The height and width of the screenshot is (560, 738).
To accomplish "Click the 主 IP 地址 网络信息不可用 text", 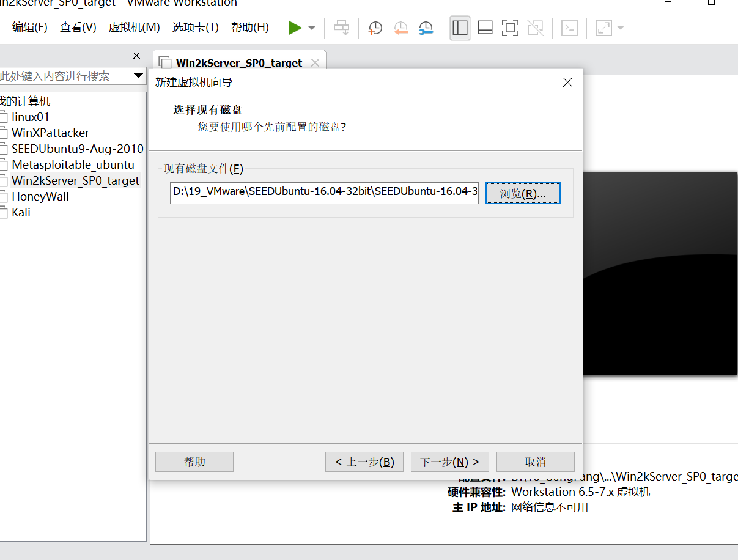I will click(520, 507).
